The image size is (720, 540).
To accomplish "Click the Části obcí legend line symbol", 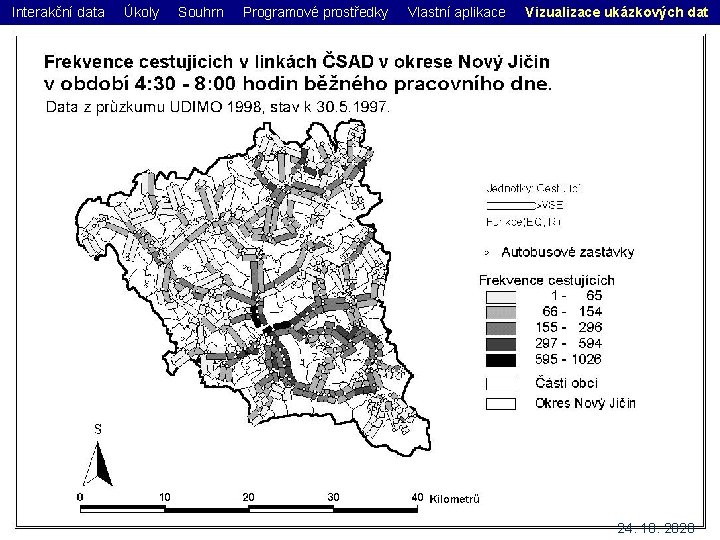I will pyautogui.click(x=487, y=384).
